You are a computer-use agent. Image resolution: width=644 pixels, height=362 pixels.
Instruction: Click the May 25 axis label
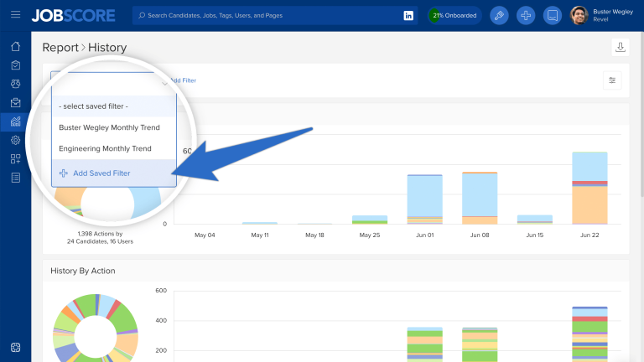(370, 235)
